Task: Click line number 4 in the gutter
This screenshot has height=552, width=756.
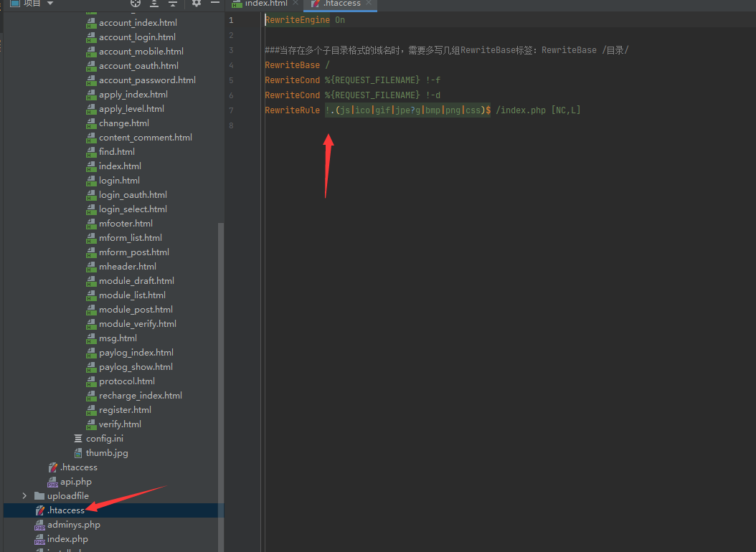Action: (x=231, y=65)
